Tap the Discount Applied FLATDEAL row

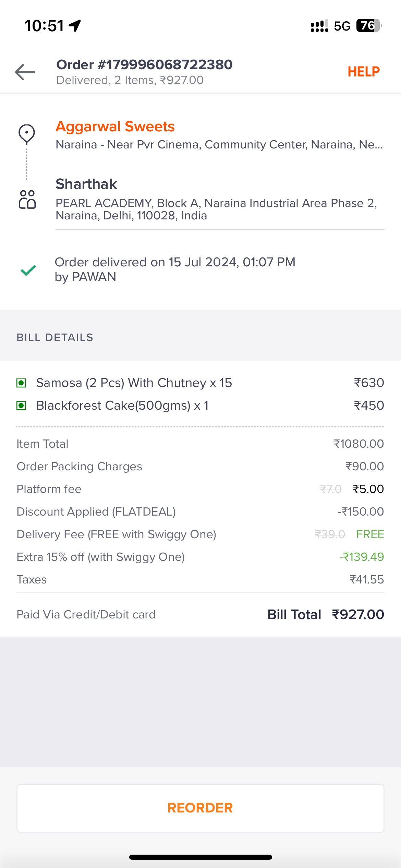[200, 511]
